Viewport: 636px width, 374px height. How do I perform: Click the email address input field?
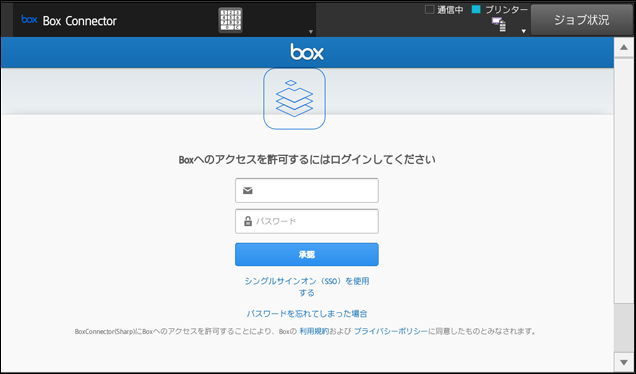(307, 190)
